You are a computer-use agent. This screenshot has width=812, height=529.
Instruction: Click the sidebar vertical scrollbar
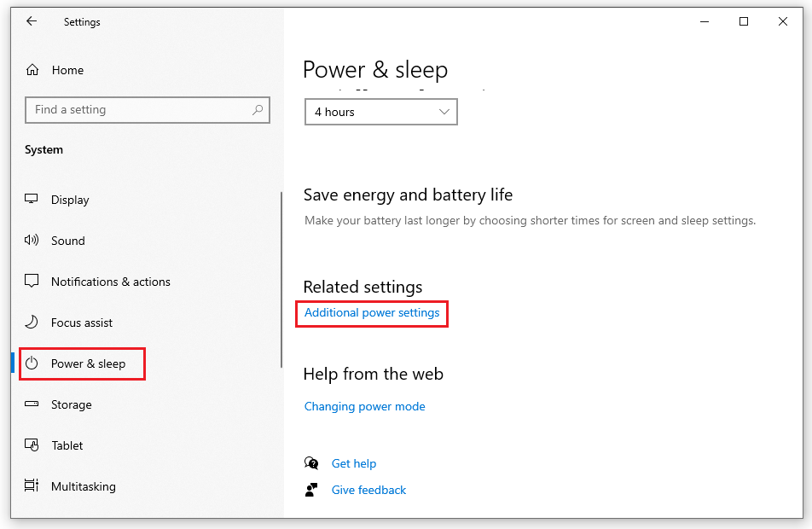pyautogui.click(x=281, y=280)
